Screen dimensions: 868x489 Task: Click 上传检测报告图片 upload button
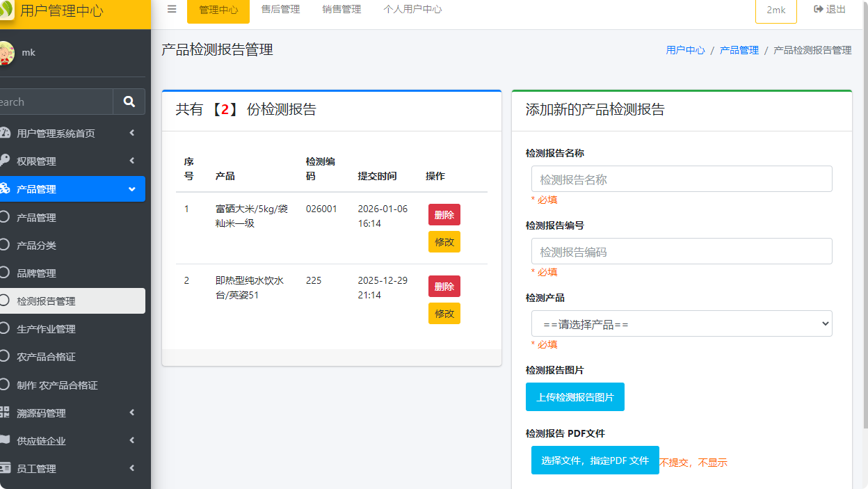pos(575,397)
